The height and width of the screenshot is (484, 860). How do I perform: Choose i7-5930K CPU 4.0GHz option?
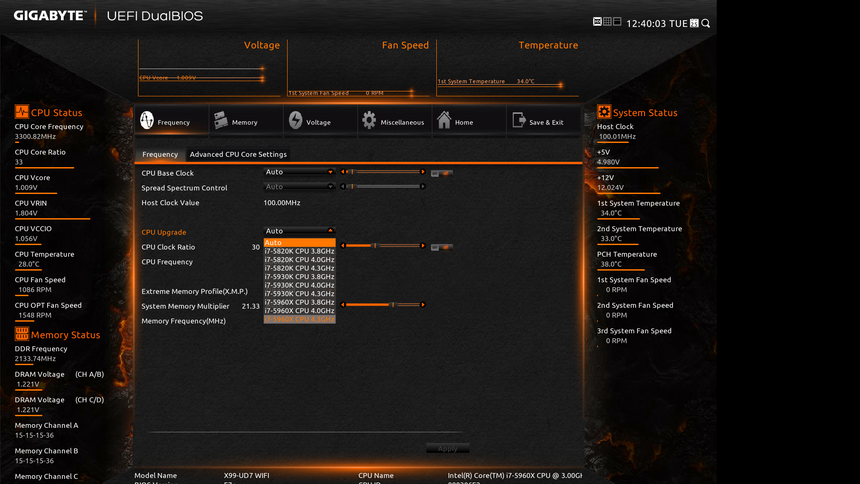point(299,285)
